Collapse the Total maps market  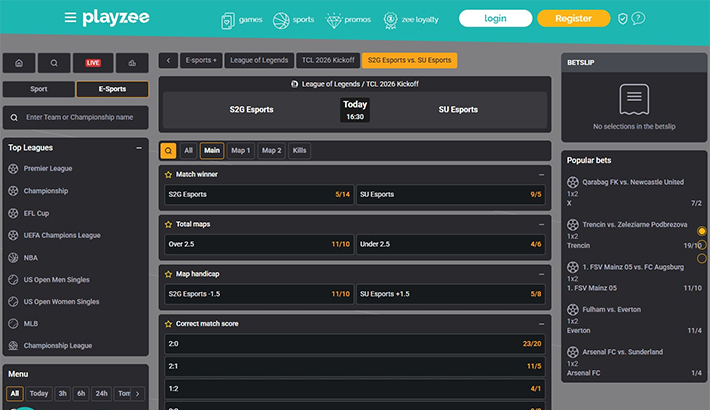click(x=541, y=224)
